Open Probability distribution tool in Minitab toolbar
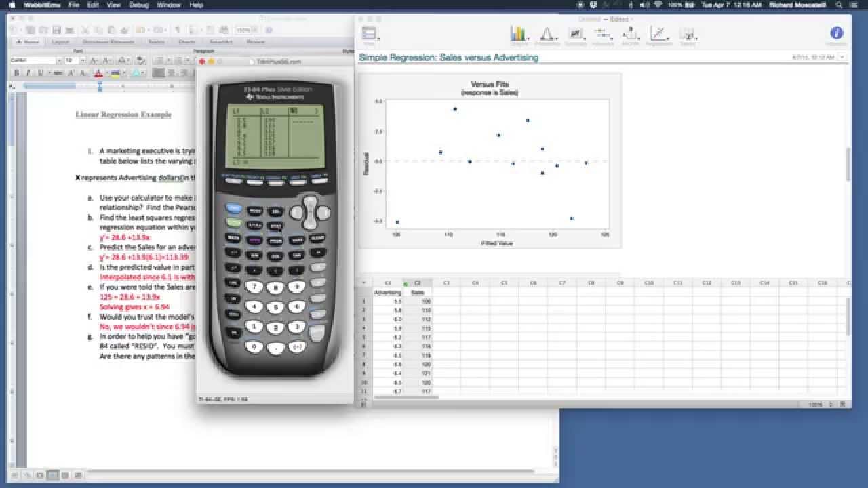Viewport: 868px width, 488px height. (547, 35)
